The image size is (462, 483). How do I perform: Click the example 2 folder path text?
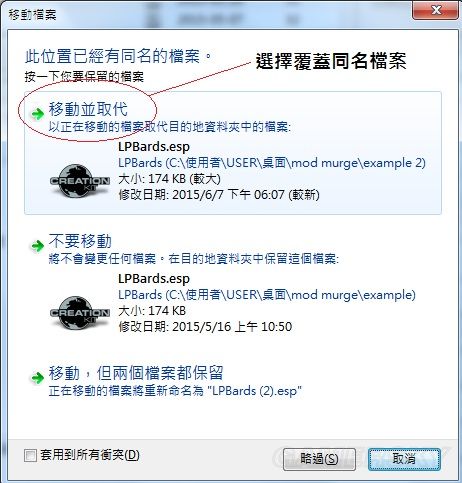[x=272, y=163]
